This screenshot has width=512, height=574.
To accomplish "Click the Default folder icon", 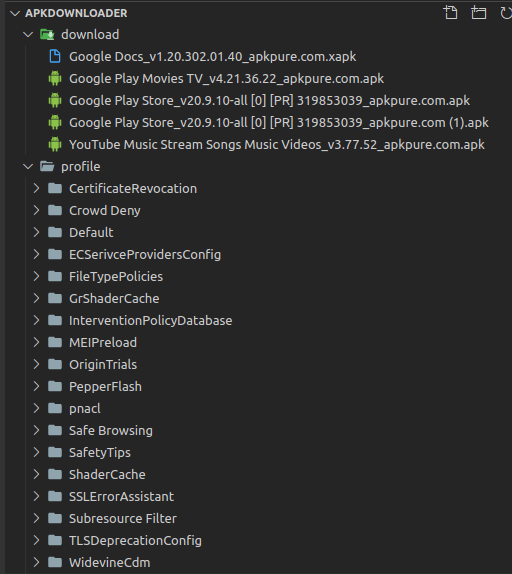I will pos(55,232).
